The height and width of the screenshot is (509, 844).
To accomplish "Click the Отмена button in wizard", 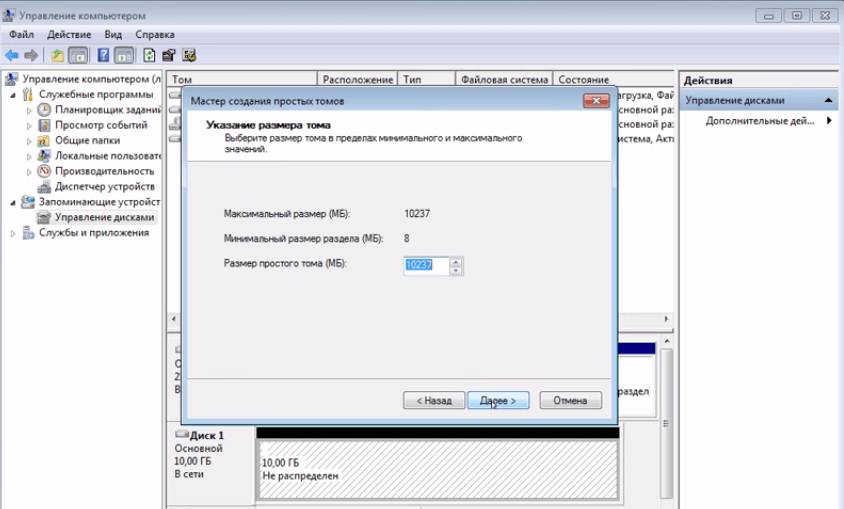I will click(570, 400).
